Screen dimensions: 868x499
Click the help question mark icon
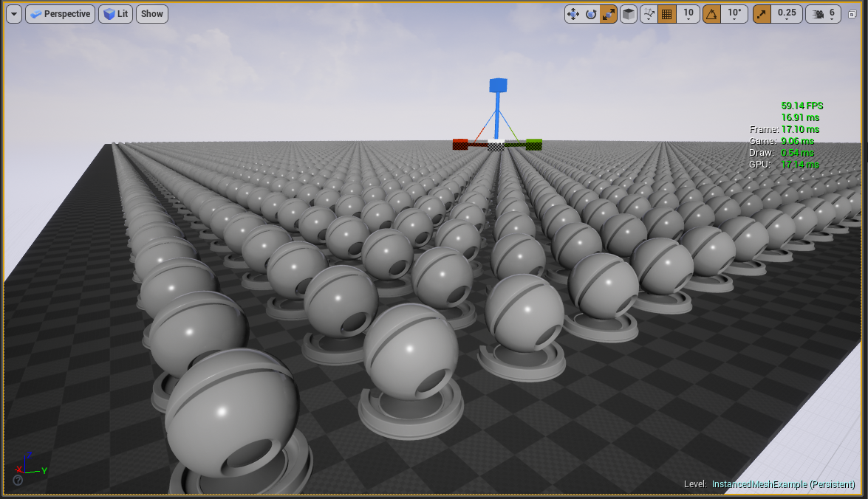pos(18,481)
